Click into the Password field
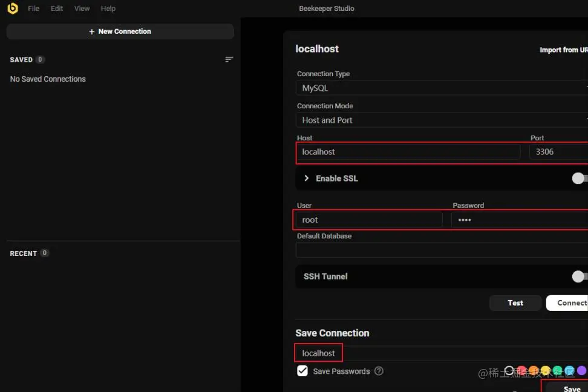 (x=520, y=220)
